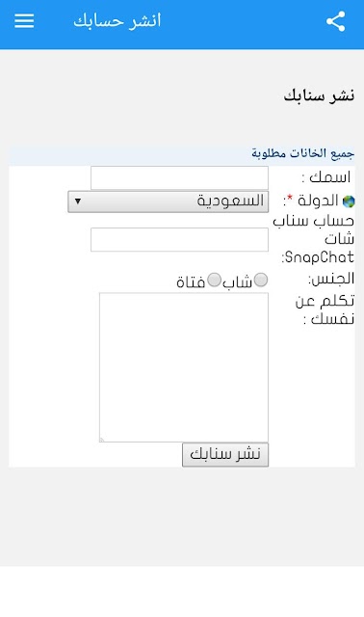Click the textarea resize handle corner
The width and height of the screenshot is (364, 617).
tap(102, 440)
